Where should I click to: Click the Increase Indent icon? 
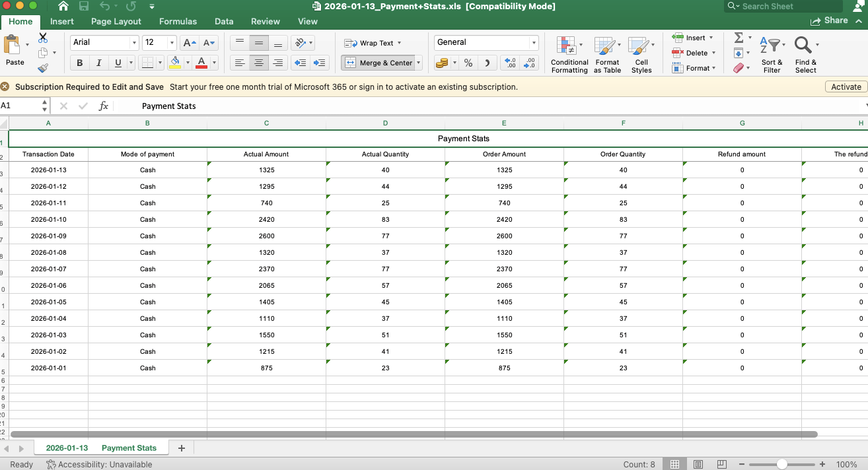(x=320, y=63)
